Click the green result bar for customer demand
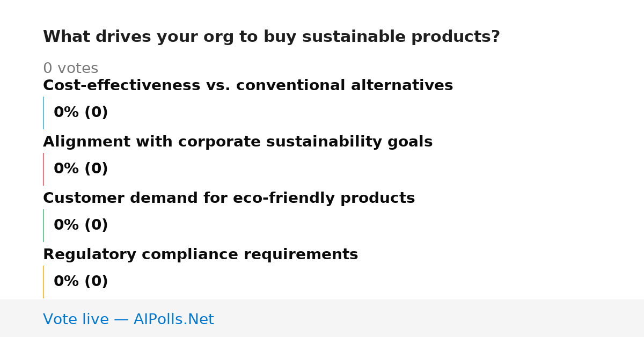 click(43, 225)
